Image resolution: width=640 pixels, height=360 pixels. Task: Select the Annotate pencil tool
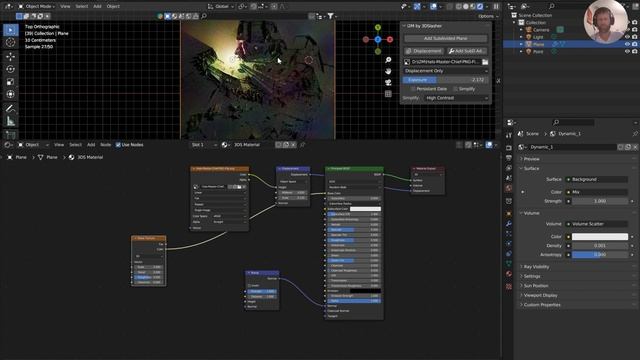tap(11, 108)
